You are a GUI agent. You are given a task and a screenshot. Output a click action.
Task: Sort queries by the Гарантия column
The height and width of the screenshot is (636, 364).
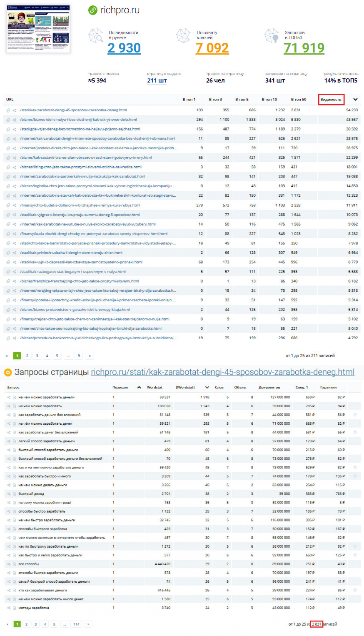click(328, 388)
